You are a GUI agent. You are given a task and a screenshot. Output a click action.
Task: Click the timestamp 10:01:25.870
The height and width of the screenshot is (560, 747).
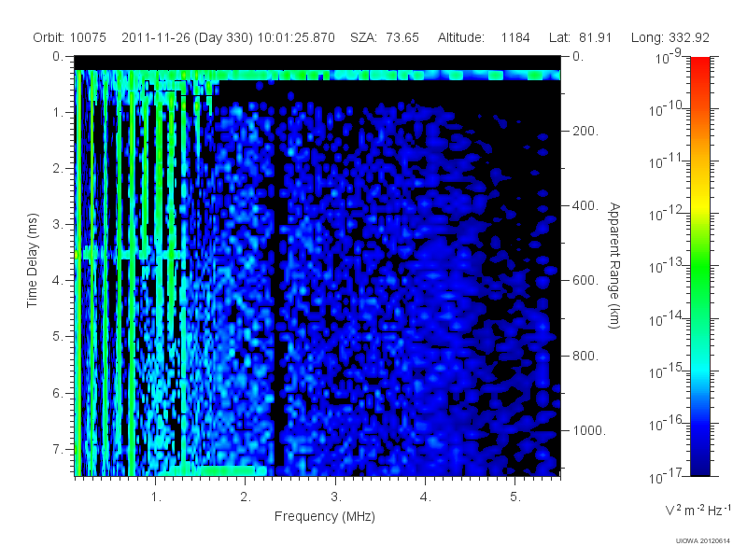coord(296,37)
